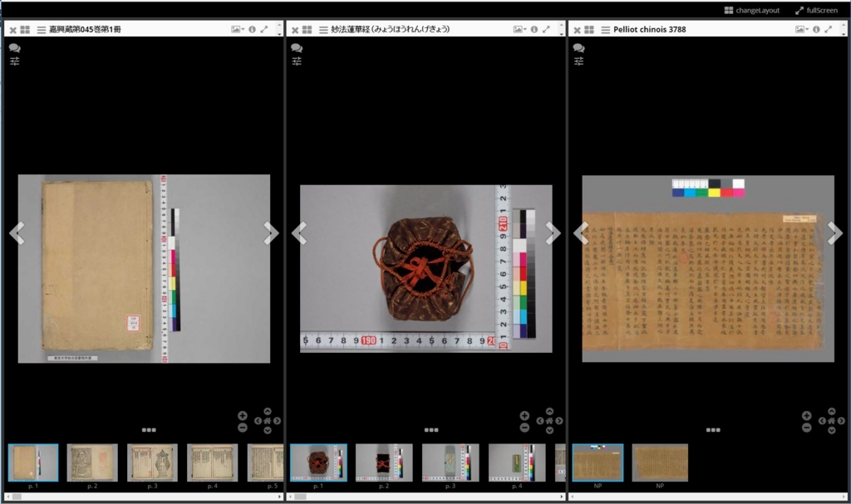This screenshot has width=851, height=504.
Task: Toggle annotations speech-bubble icon in Pelliot window
Action: pos(579,47)
